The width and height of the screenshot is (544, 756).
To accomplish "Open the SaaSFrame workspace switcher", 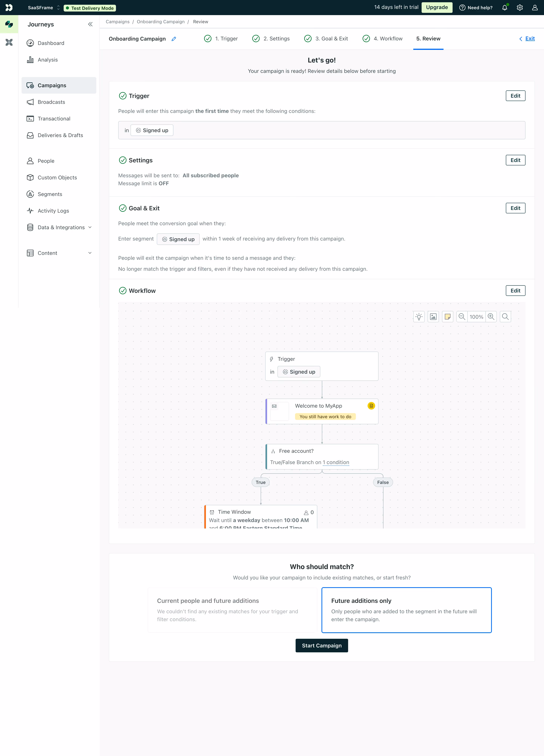I will 44,8.
